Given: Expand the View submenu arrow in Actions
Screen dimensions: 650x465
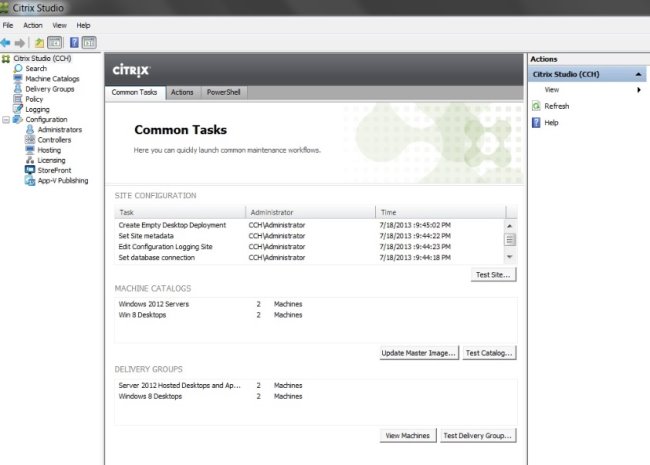Looking at the screenshot, I should (639, 90).
